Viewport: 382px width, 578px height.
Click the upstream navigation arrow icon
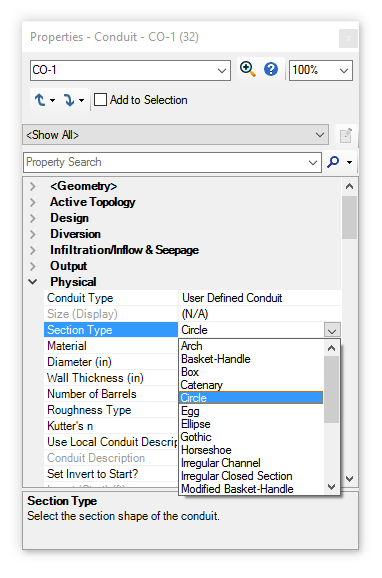40,100
